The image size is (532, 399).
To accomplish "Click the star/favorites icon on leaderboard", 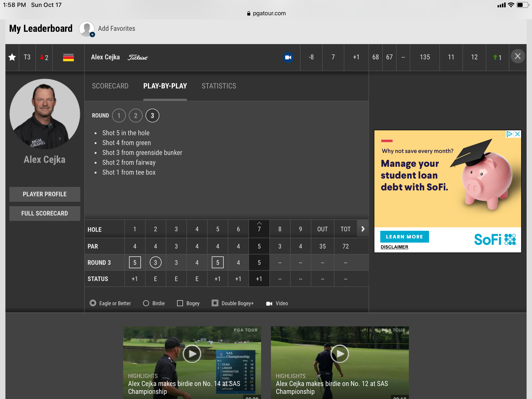I will pyautogui.click(x=11, y=57).
